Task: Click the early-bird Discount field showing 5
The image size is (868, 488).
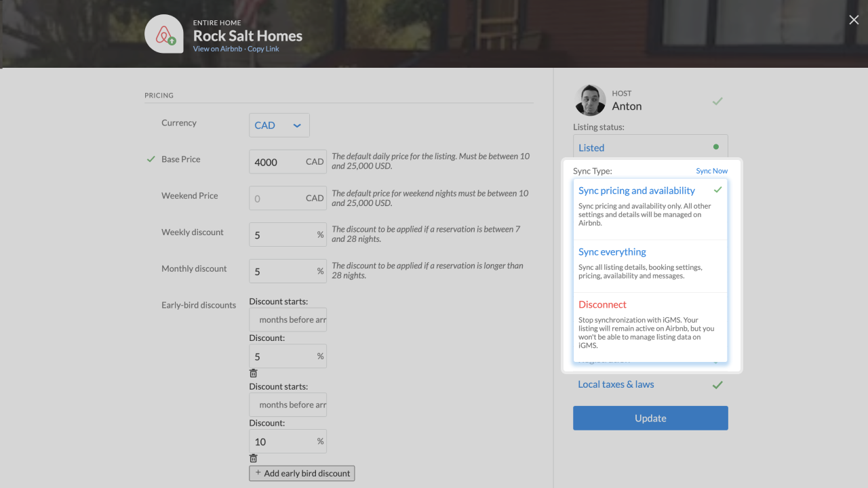Action: pos(288,356)
